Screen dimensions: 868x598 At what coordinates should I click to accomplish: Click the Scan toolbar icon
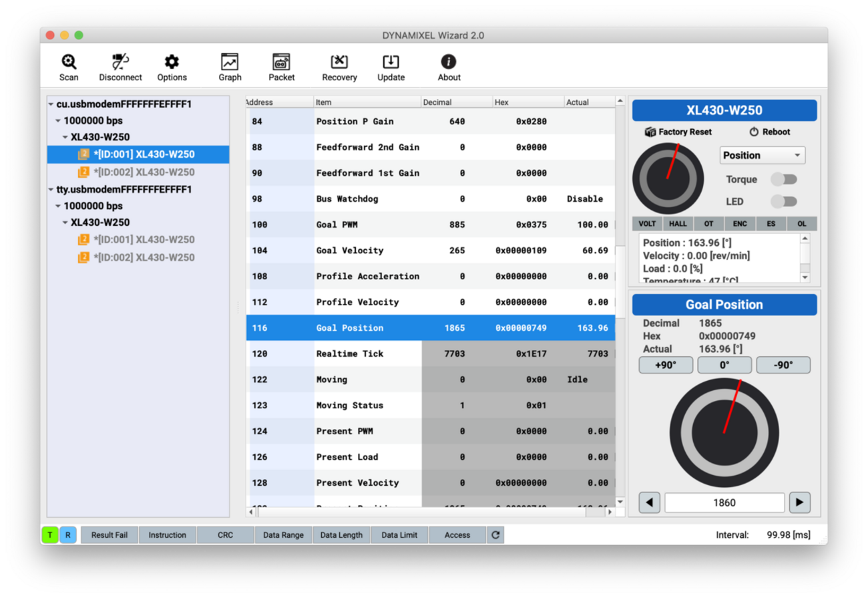click(69, 62)
